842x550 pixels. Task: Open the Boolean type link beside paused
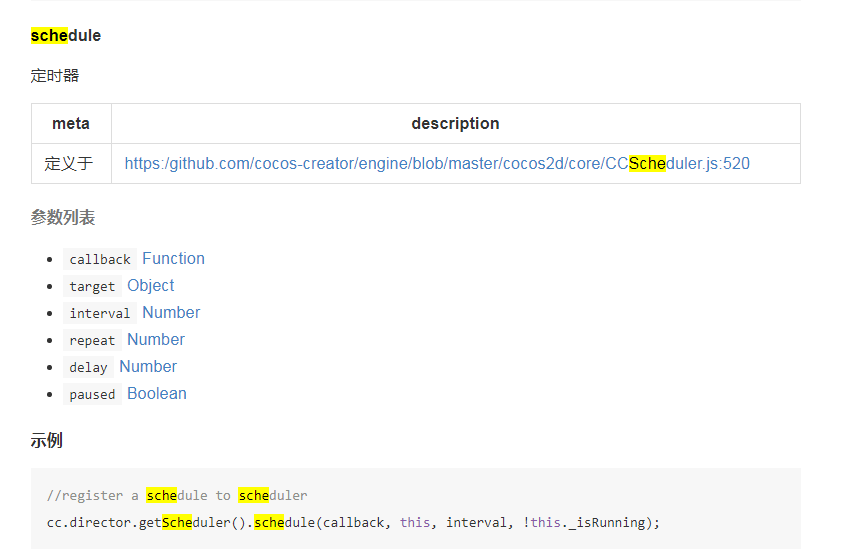pyautogui.click(x=157, y=394)
